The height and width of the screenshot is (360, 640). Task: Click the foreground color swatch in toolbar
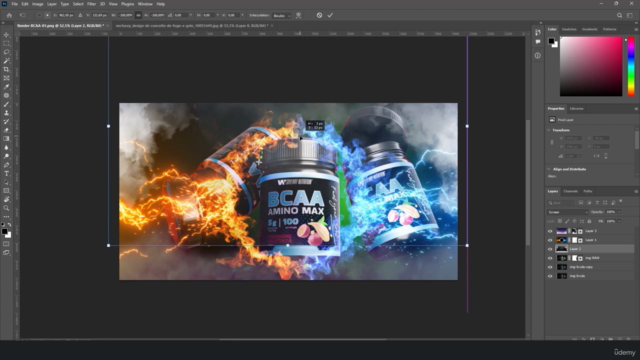tap(4, 231)
